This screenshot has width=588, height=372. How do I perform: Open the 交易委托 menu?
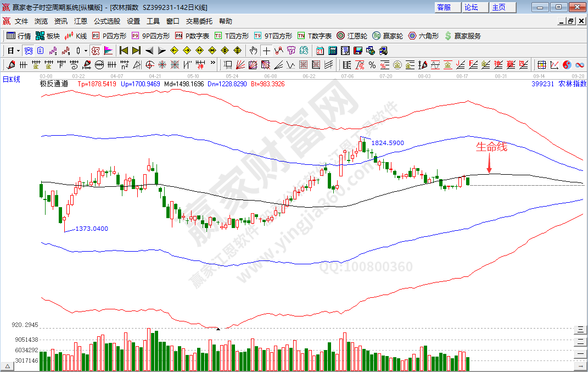(x=199, y=21)
